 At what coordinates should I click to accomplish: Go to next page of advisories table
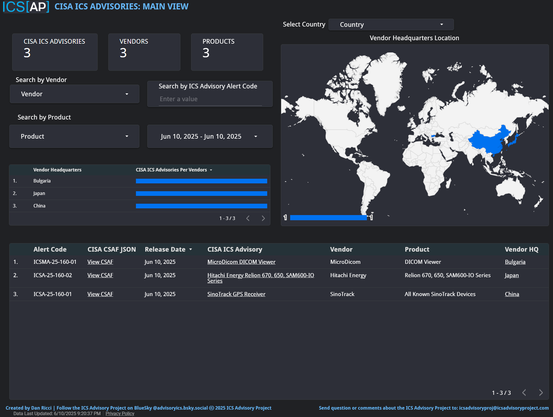[541, 392]
